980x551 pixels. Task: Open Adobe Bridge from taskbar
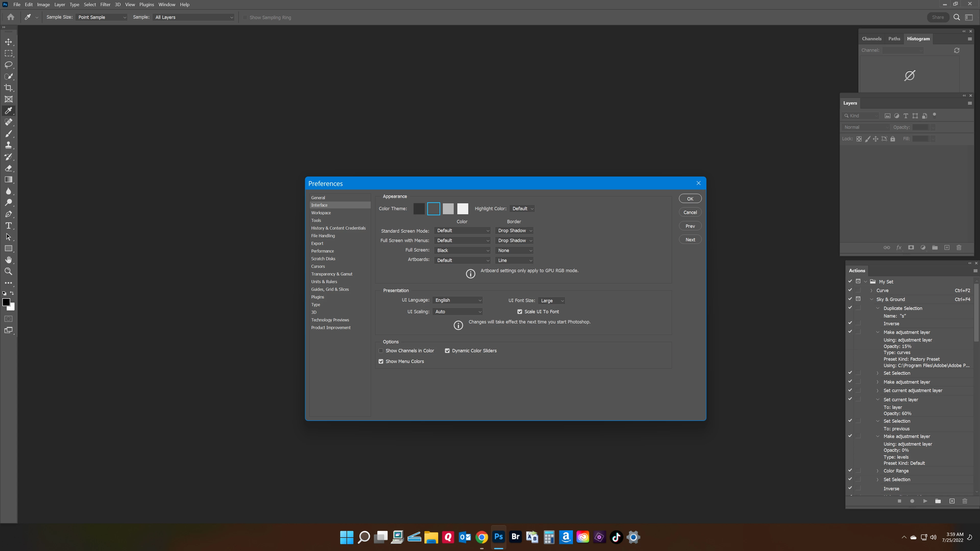coord(515,537)
